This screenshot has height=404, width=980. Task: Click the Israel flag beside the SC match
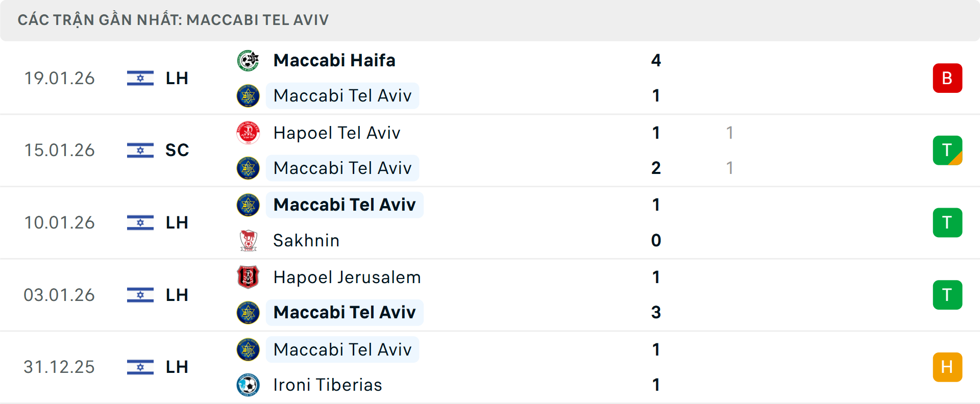pos(140,150)
